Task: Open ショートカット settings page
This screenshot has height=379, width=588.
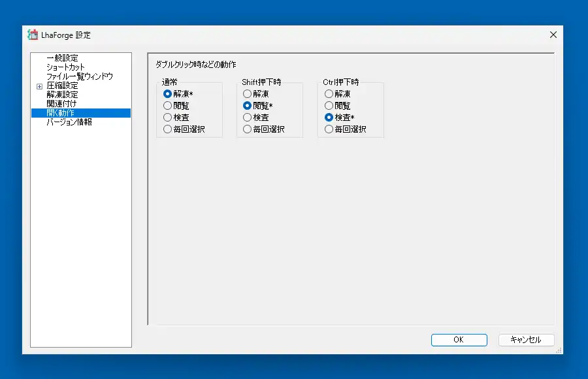Action: click(x=65, y=67)
